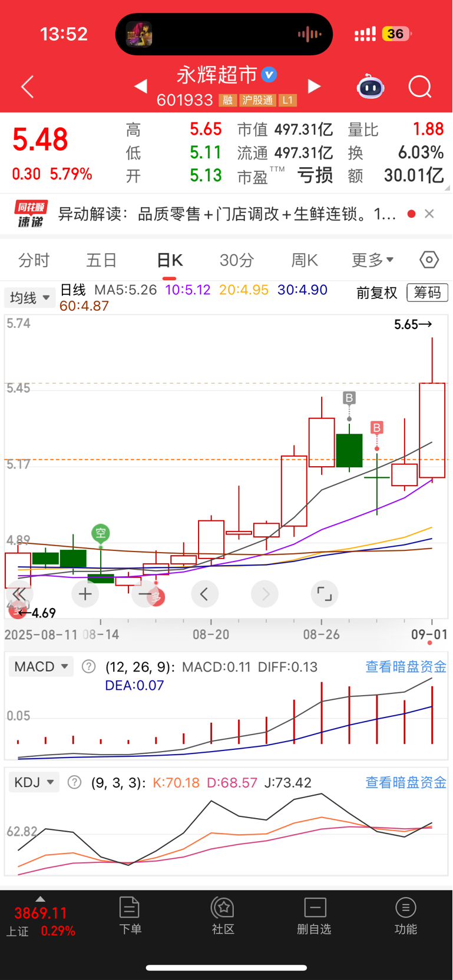Switch to 周K tab
The image size is (453, 980).
[305, 260]
